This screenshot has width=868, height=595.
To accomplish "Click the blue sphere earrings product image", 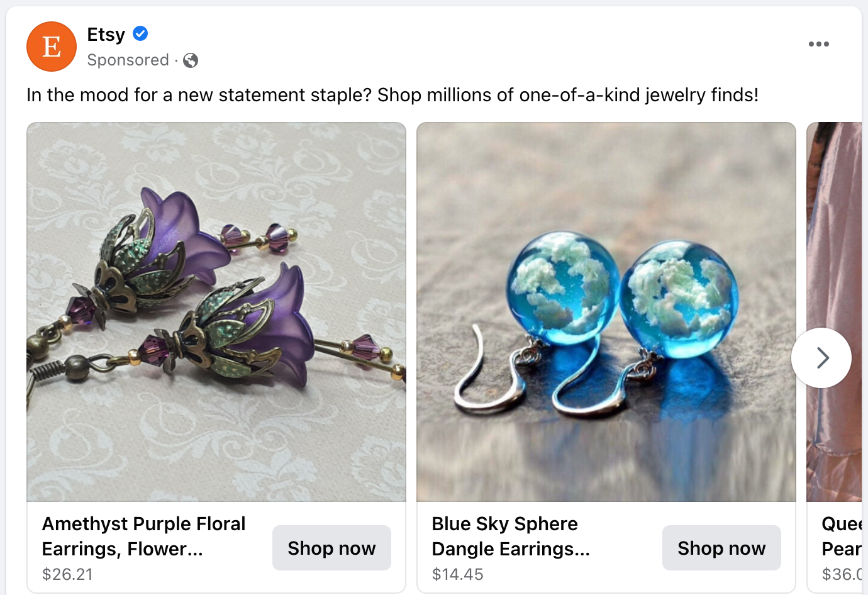I will tap(606, 311).
